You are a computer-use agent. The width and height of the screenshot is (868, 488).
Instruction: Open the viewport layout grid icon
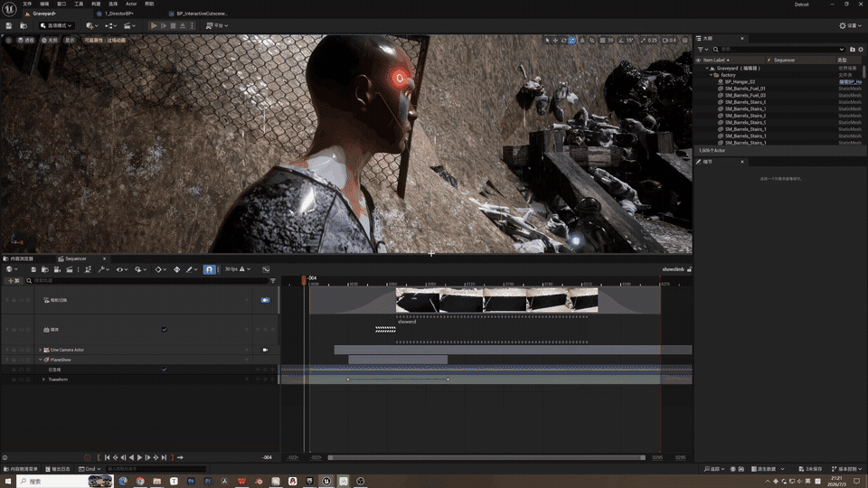(684, 41)
